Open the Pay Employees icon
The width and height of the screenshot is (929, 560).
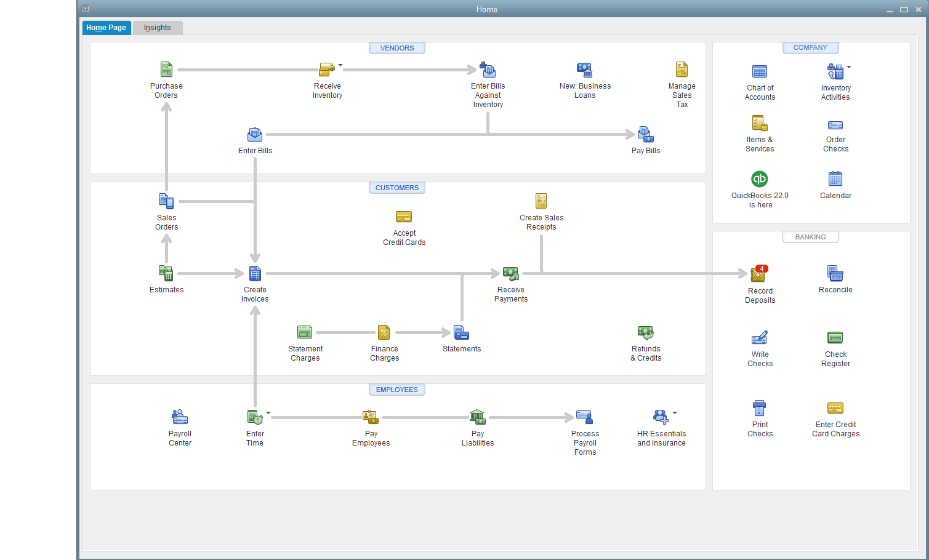pos(371,417)
